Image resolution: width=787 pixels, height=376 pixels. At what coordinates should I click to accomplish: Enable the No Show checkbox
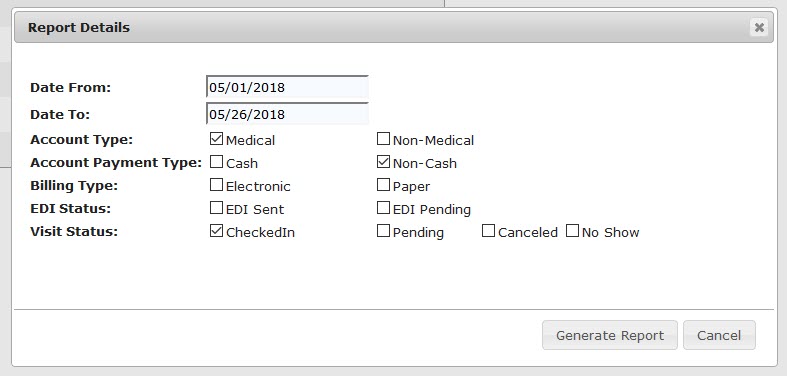pyautogui.click(x=573, y=231)
